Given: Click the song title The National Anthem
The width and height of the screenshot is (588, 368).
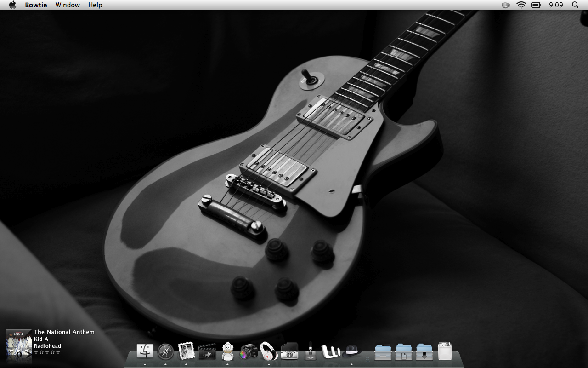Looking at the screenshot, I should [x=64, y=332].
